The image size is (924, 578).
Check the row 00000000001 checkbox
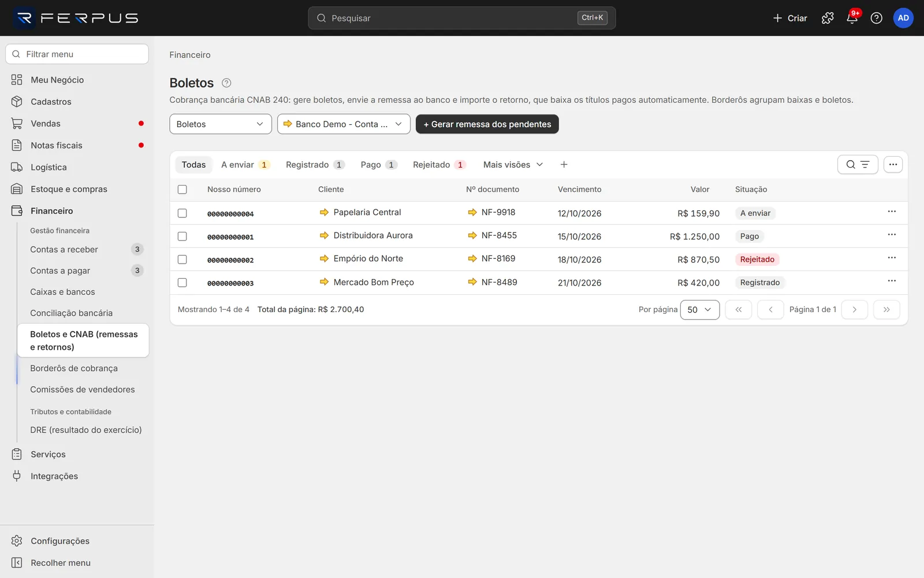point(182,236)
